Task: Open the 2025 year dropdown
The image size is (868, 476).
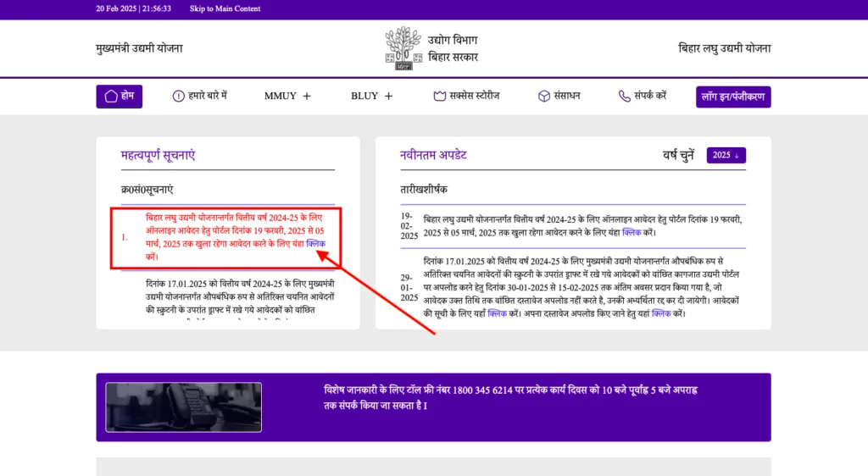Action: point(726,155)
